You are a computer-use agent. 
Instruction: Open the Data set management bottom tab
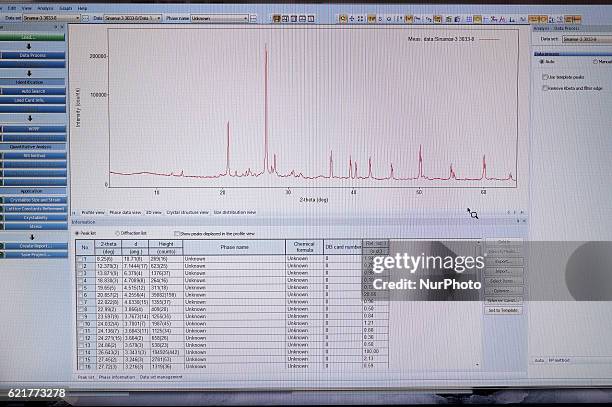161,377
